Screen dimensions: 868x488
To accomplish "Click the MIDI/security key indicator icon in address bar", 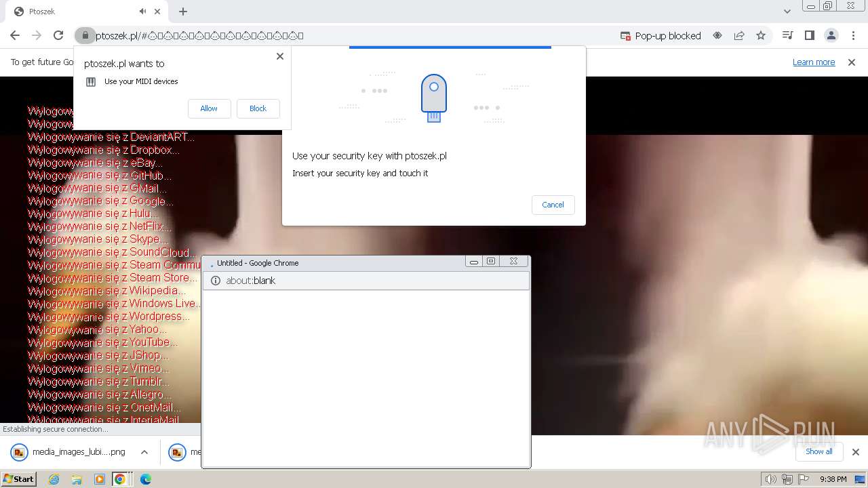I will click(717, 35).
